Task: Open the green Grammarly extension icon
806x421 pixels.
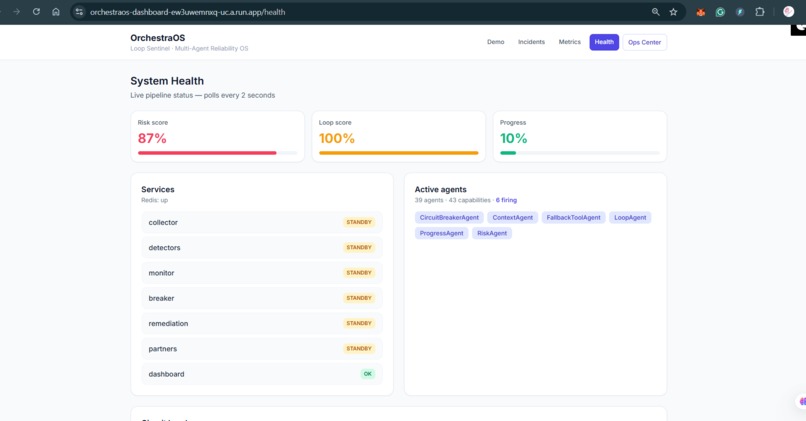Action: 720,12
